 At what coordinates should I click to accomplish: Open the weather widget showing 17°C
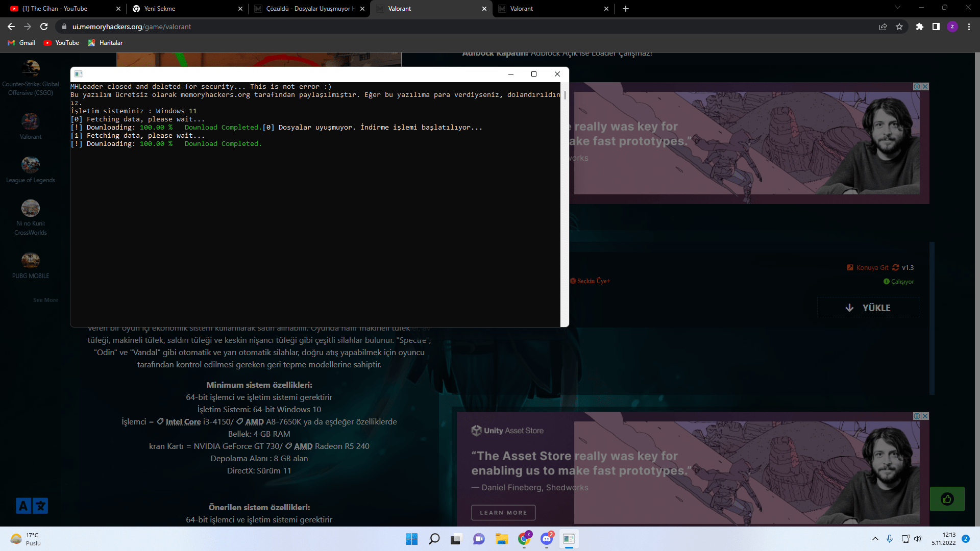pyautogui.click(x=26, y=539)
